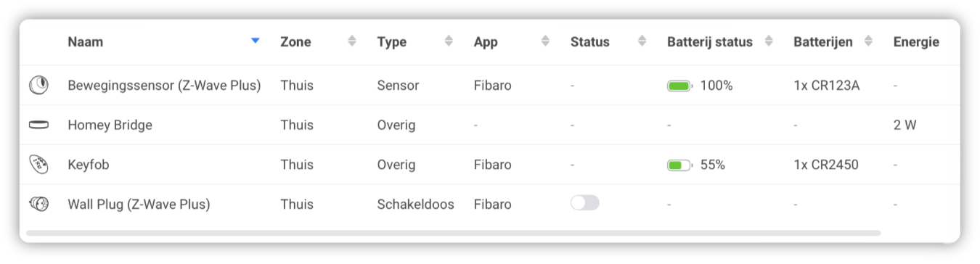The image size is (980, 264).
Task: Sort table using App column arrows
Action: coord(545,41)
